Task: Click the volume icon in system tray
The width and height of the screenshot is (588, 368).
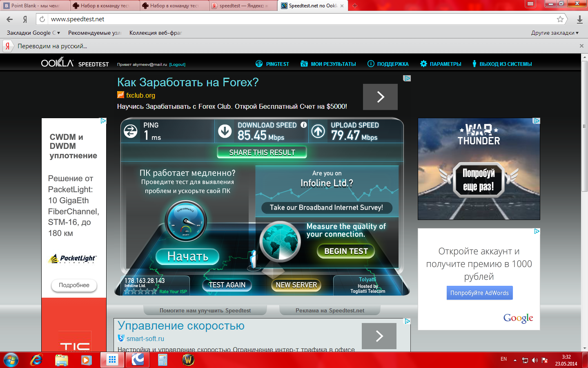Action: (x=535, y=360)
